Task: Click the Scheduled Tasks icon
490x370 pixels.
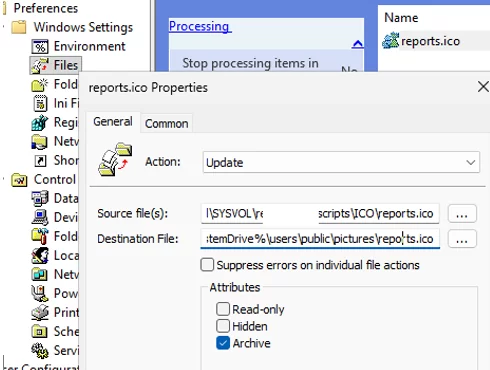Action: 40,331
